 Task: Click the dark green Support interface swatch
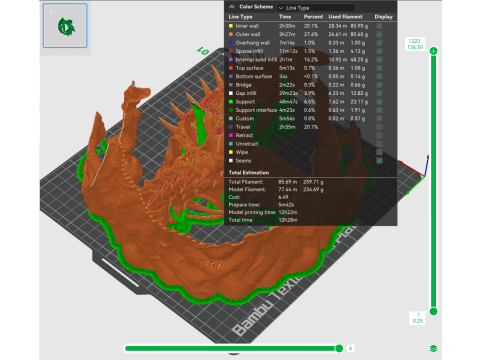tap(231, 110)
